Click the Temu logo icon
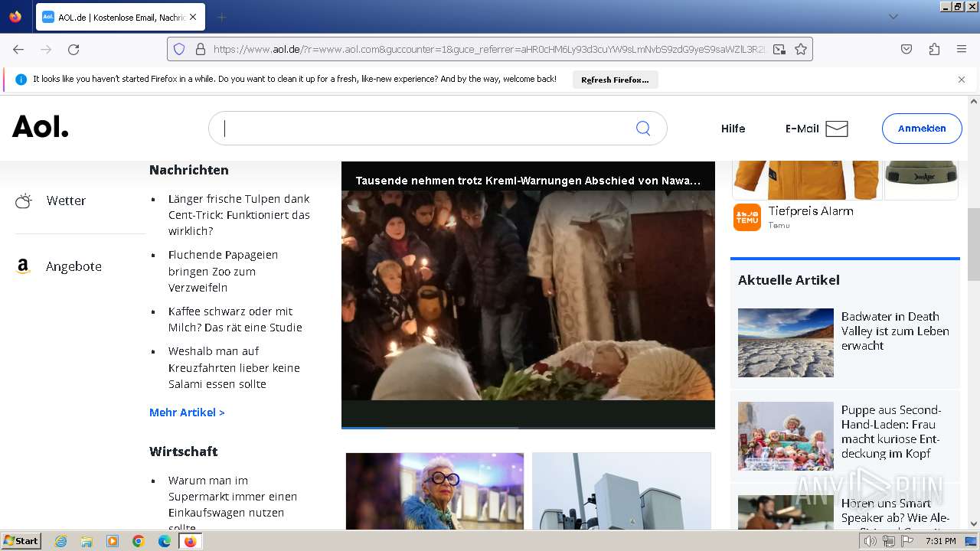Screen dimensions: 980x551 [x=747, y=217]
